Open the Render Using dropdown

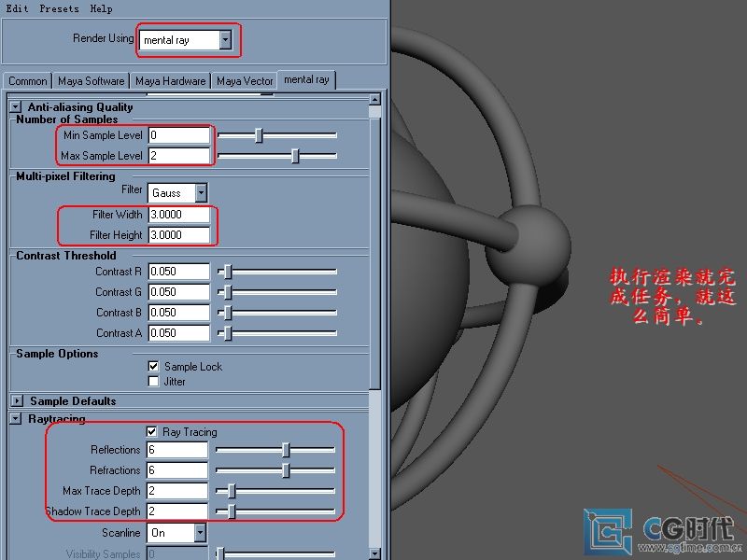click(x=185, y=40)
